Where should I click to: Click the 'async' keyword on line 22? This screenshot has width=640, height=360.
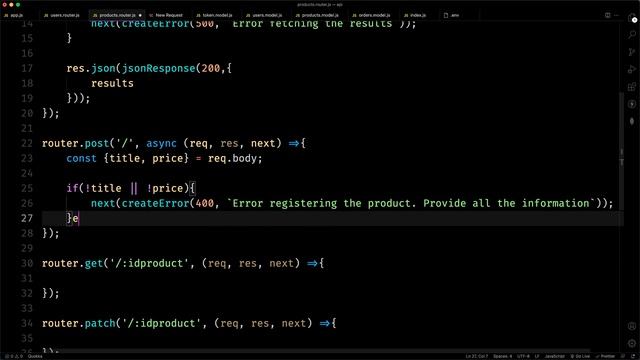162,143
